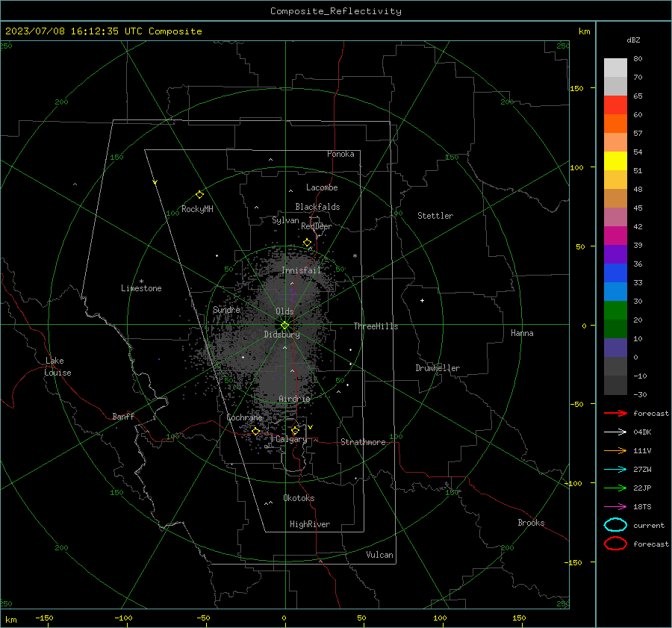672x628 pixels.
Task: Click the asterisk marker above Limestone
Action: pos(141,282)
